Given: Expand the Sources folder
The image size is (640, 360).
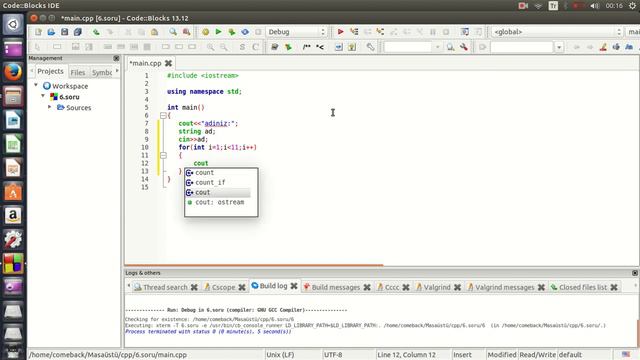Looking at the screenshot, I should (49, 107).
